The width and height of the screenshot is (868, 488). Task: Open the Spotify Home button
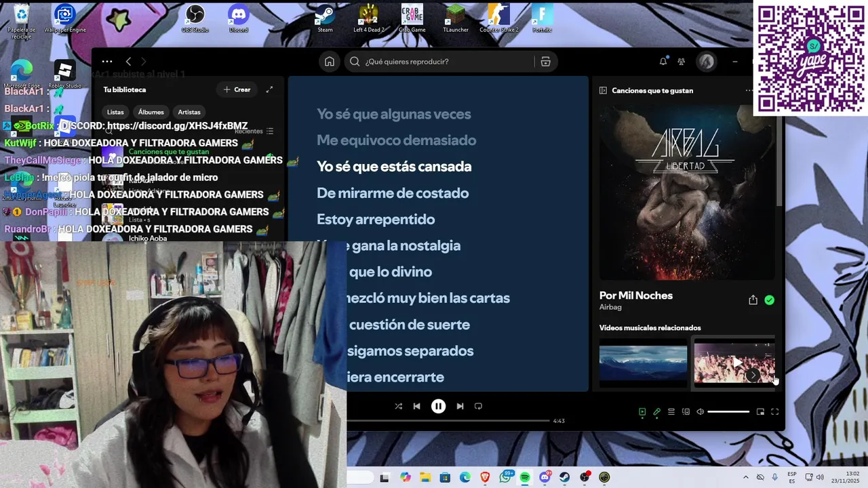330,62
